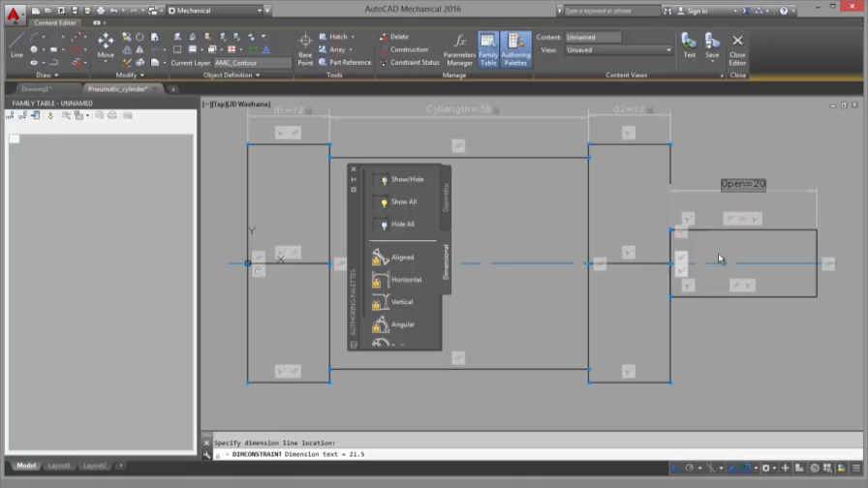Click the Help question mark icon
Screen dimensions: 868x488
pyautogui.click(x=784, y=11)
